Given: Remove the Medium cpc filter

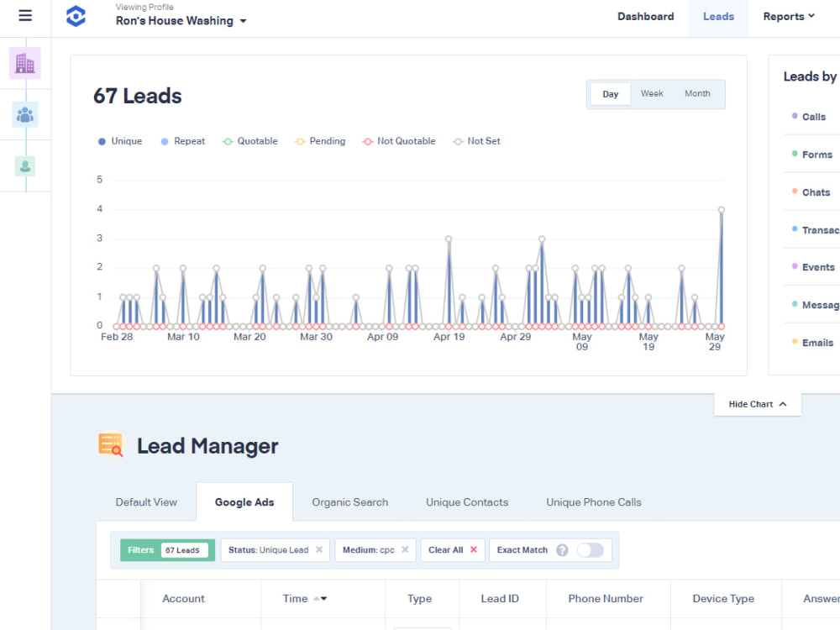Looking at the screenshot, I should (x=405, y=549).
